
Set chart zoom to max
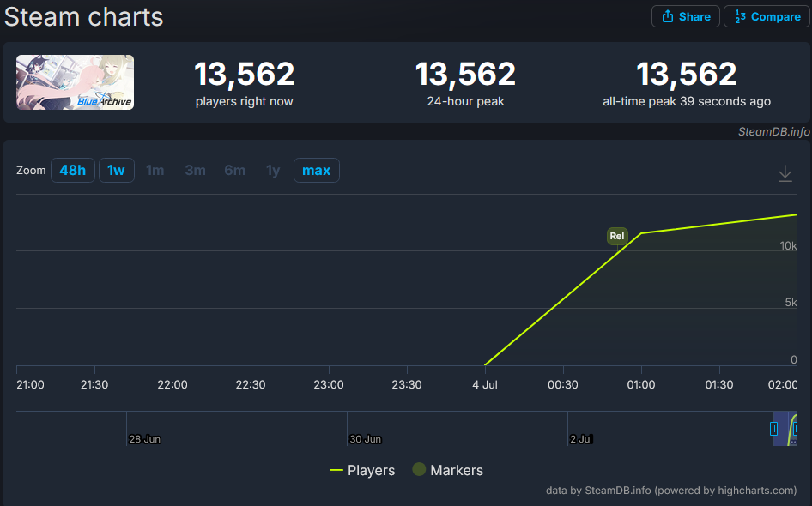(317, 170)
